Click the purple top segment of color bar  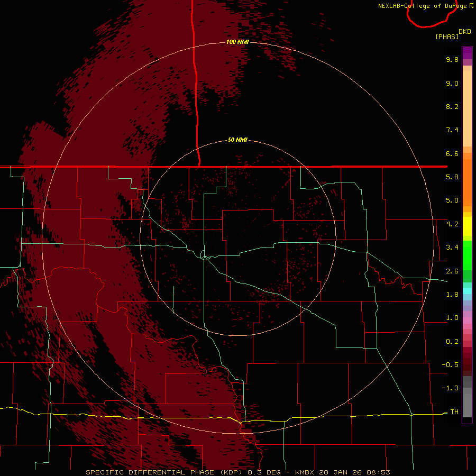[x=467, y=53]
